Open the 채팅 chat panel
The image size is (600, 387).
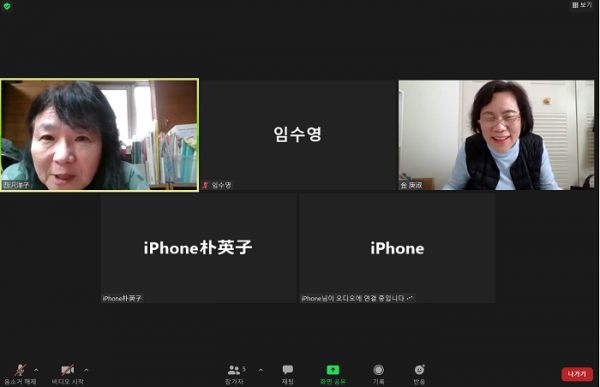[x=288, y=374]
